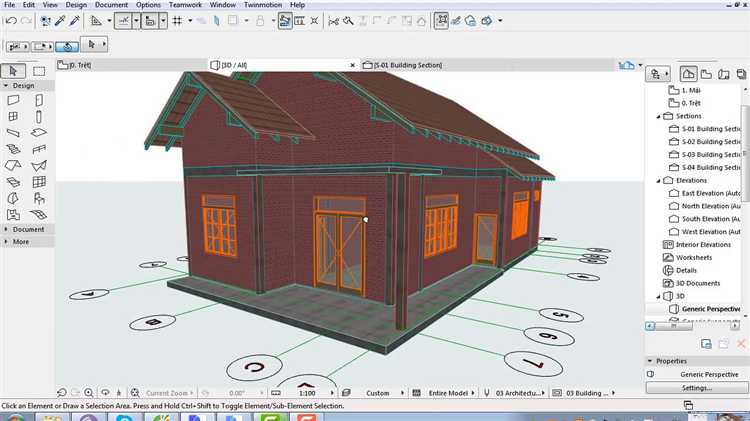Viewport: 750px width, 421px height.
Task: Select the Stair tool
Action: pos(13,149)
